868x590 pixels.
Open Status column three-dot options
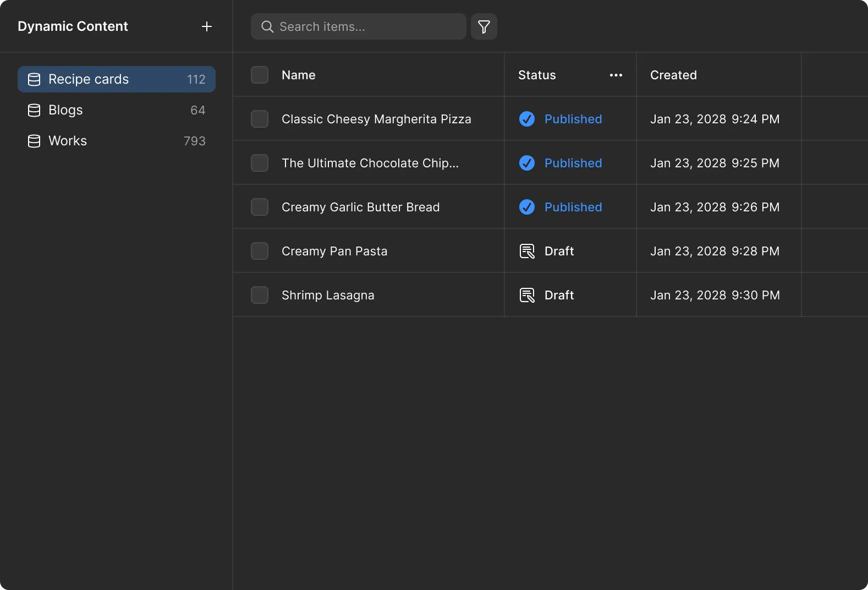click(x=616, y=75)
